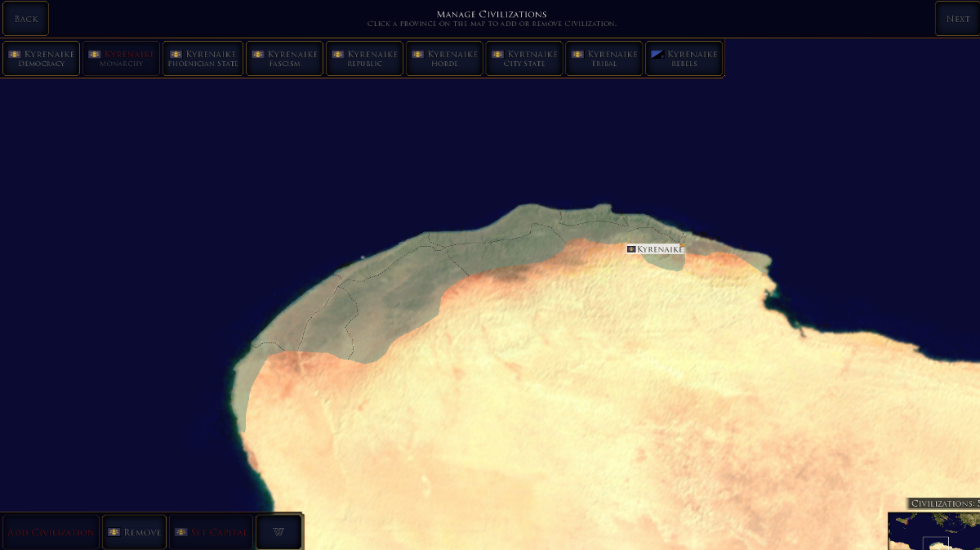Image resolution: width=980 pixels, height=550 pixels.
Task: Pick the Kyrenaike Phoenician State option
Action: (x=203, y=59)
